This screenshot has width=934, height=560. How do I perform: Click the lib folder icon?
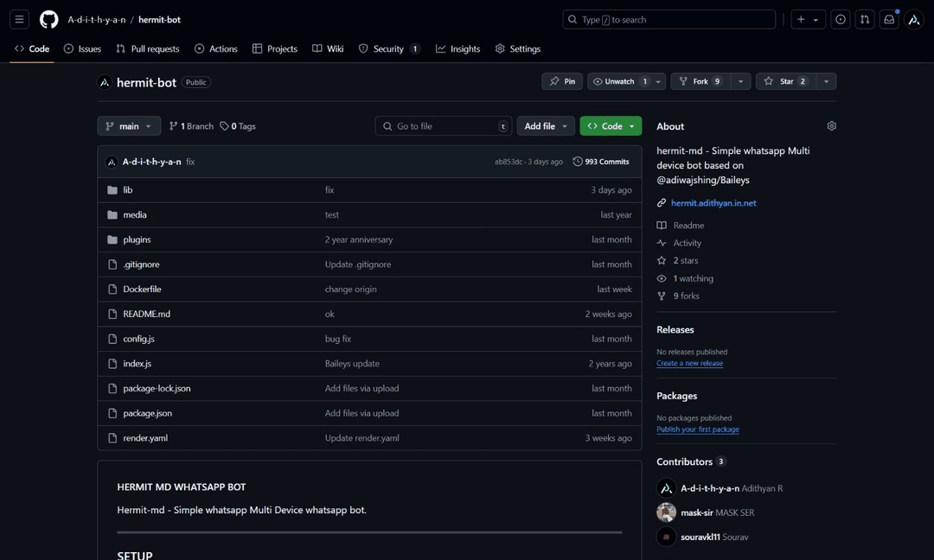coord(112,190)
